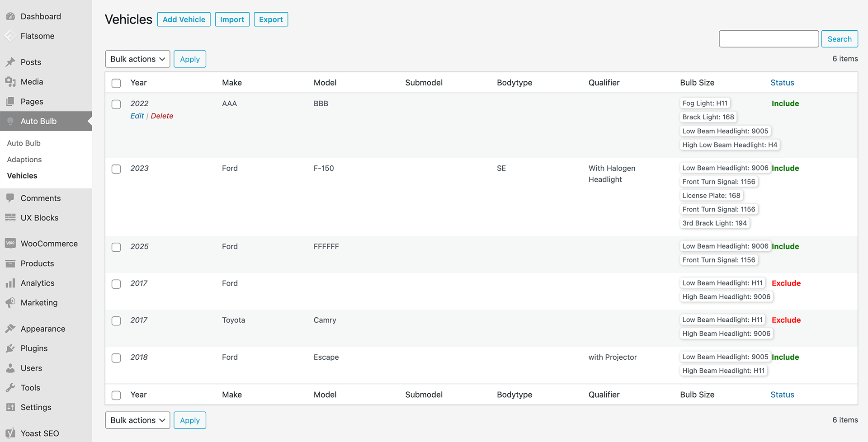
Task: Open the top Bulk actions dropdown
Action: coord(137,59)
